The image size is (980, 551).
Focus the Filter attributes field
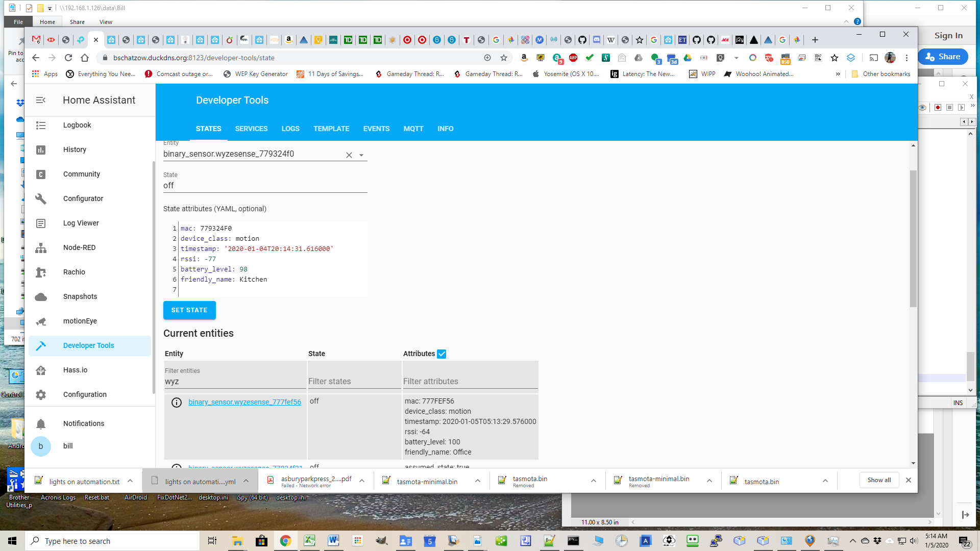pyautogui.click(x=470, y=381)
